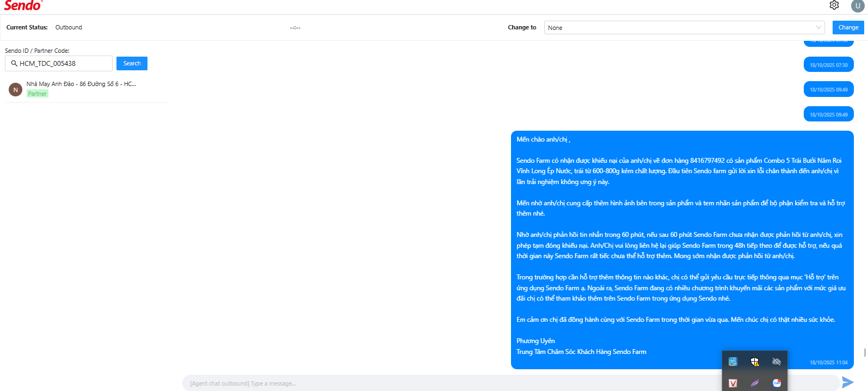
Task: Click the 'Current Status:' label
Action: [27, 27]
